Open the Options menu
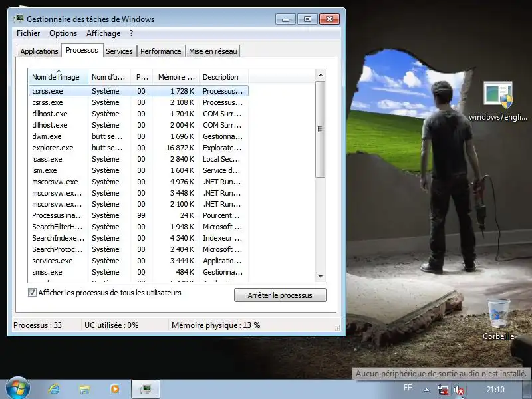Viewport: 532px width, 399px height. [63, 33]
